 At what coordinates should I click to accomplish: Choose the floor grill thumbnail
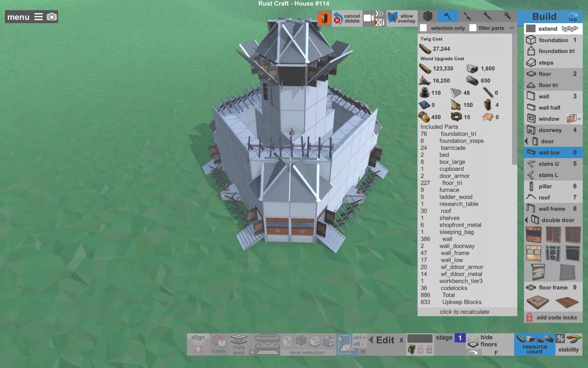(x=567, y=302)
